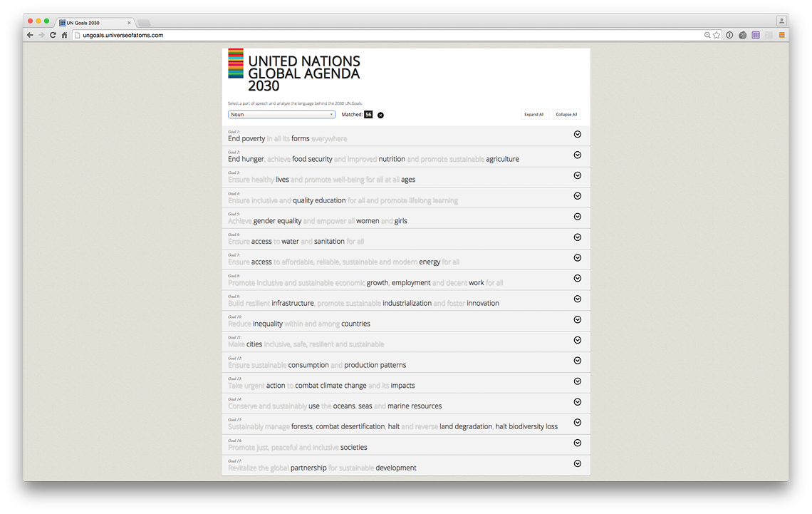Click the highlighted word 'agriculture' in Goal 2

502,159
